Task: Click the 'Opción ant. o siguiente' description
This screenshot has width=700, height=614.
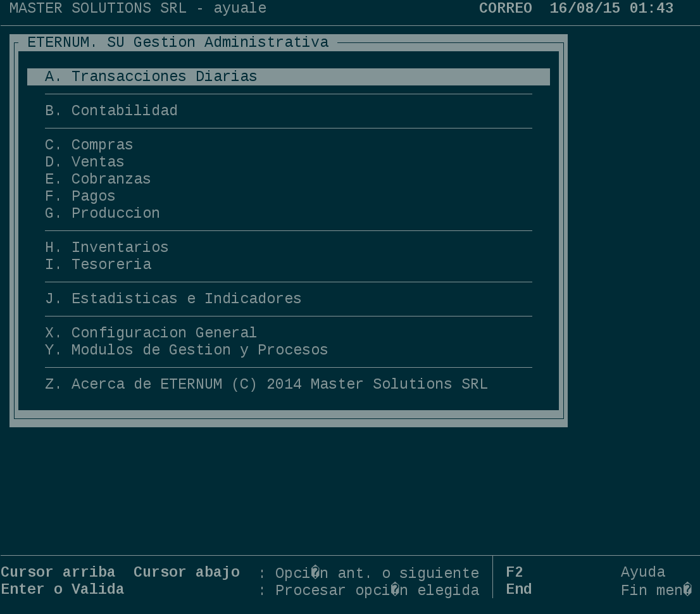Action: (x=377, y=573)
